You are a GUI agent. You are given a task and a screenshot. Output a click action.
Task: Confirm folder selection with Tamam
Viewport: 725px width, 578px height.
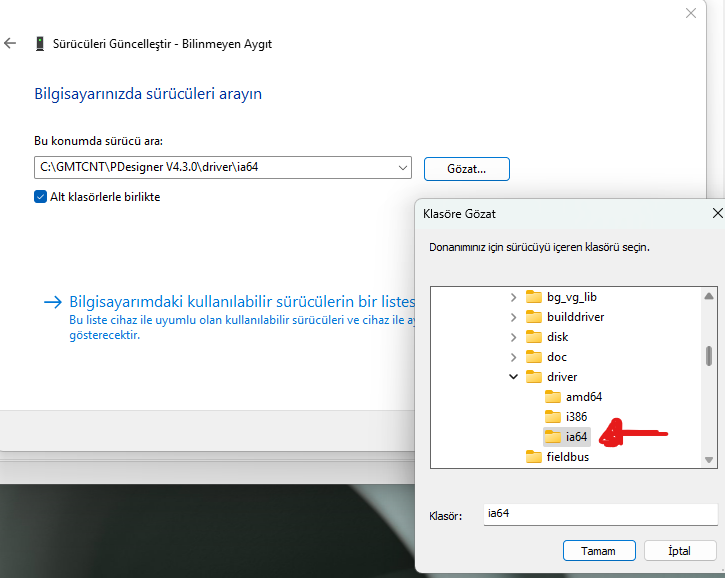click(599, 551)
